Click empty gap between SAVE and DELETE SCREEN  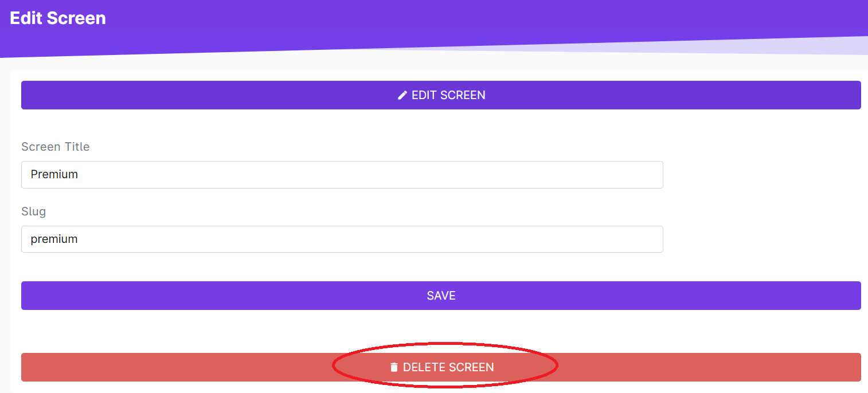pos(441,331)
